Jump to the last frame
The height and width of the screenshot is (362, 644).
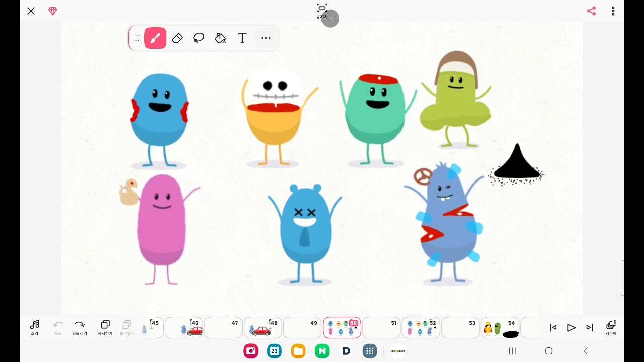(589, 328)
